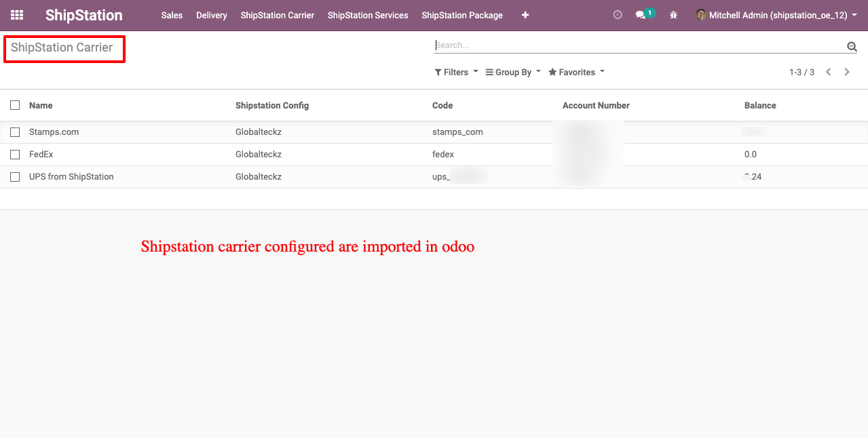
Task: Open the Sales menu
Action: (x=172, y=15)
